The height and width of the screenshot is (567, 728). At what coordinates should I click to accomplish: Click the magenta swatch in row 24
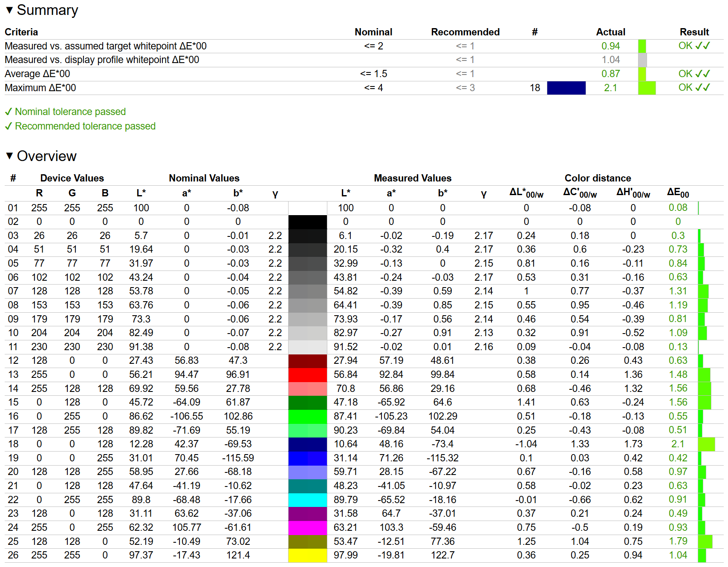coord(308,528)
